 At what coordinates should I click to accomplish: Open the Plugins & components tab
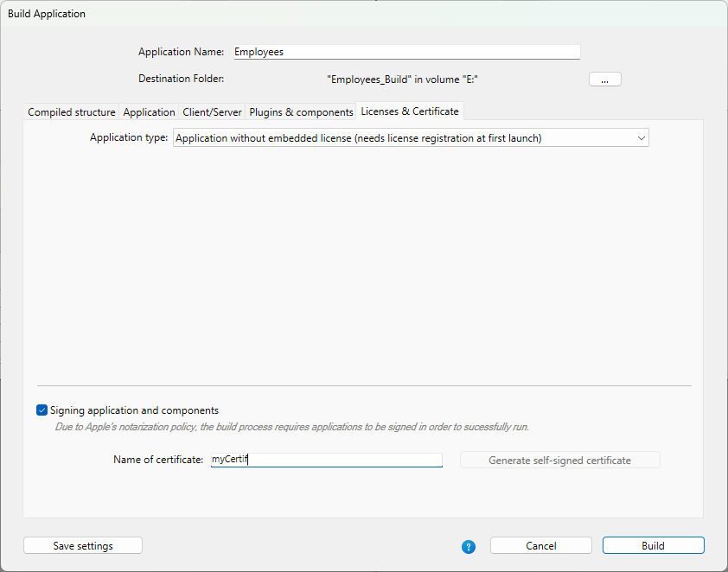301,111
